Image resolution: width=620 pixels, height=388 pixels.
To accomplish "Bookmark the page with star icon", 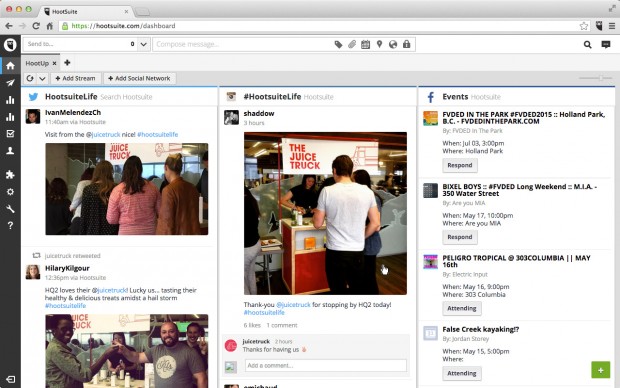I will [584, 26].
